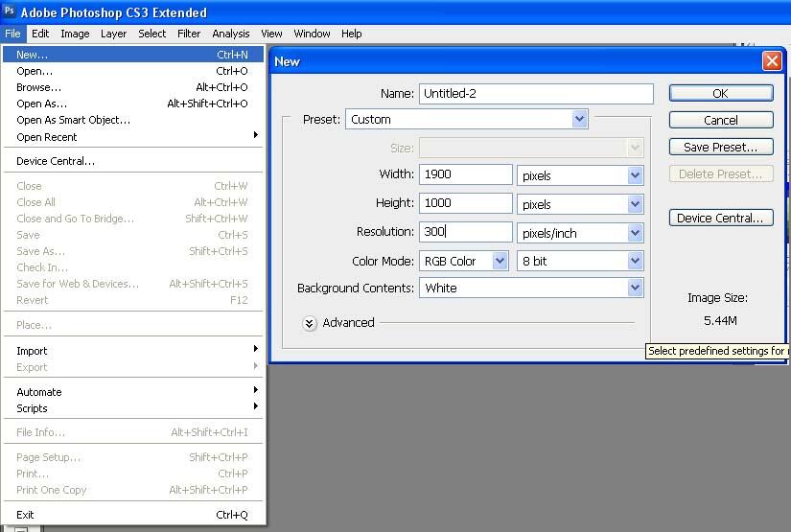Click the Photoshop Ps title bar icon
The width and height of the screenshot is (791, 532).
click(x=9, y=12)
